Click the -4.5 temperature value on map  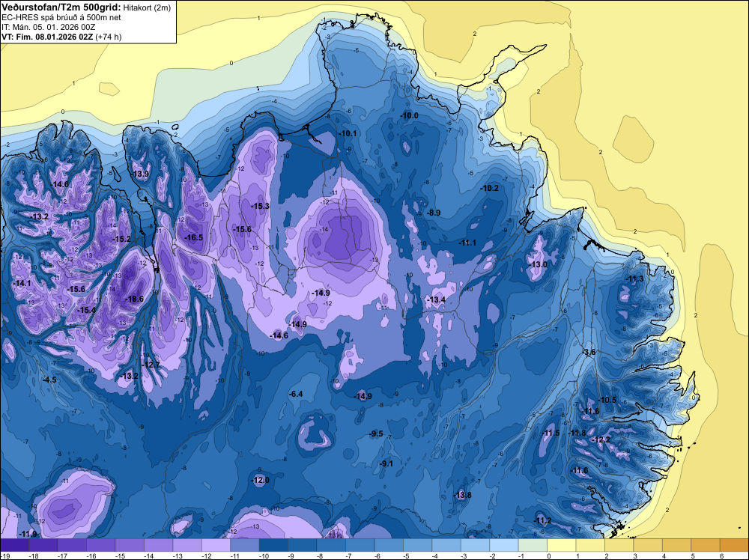point(49,380)
